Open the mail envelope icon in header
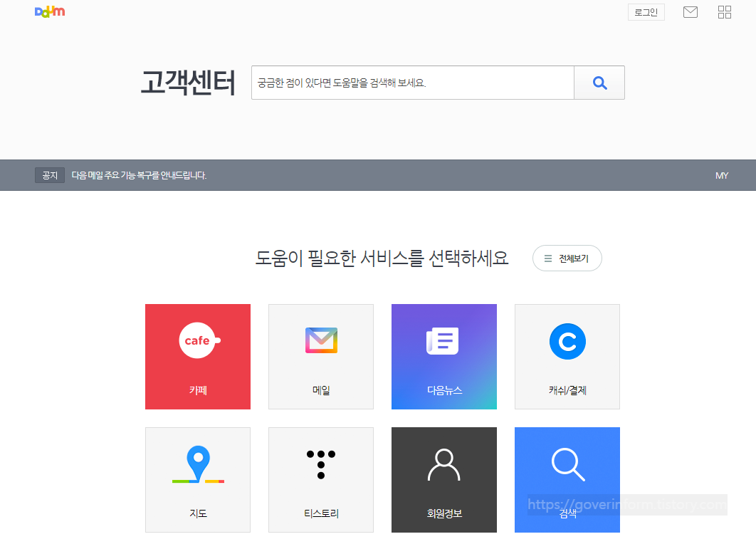This screenshot has width=756, height=544. (x=691, y=12)
